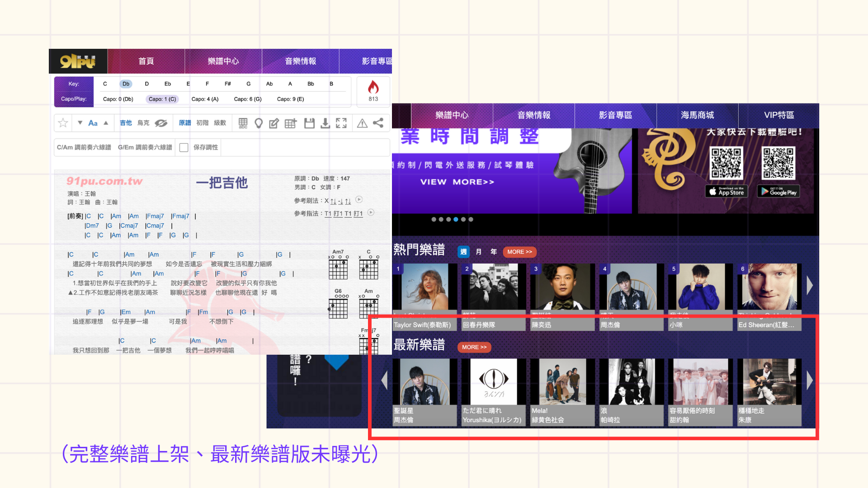Image resolution: width=868 pixels, height=488 pixels.
Task: Choose Capo: 9 (E)
Action: point(291,99)
